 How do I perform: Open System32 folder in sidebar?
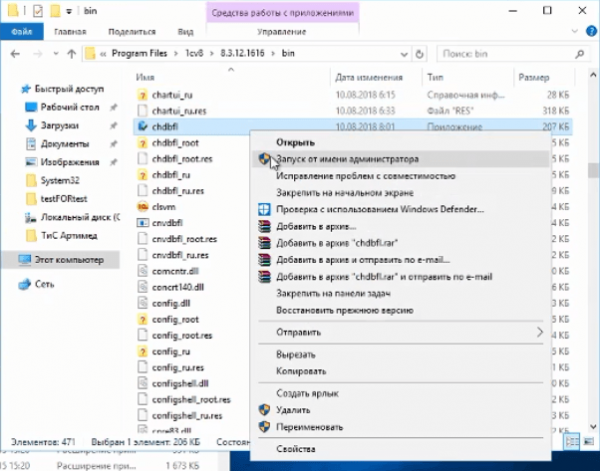click(x=60, y=180)
